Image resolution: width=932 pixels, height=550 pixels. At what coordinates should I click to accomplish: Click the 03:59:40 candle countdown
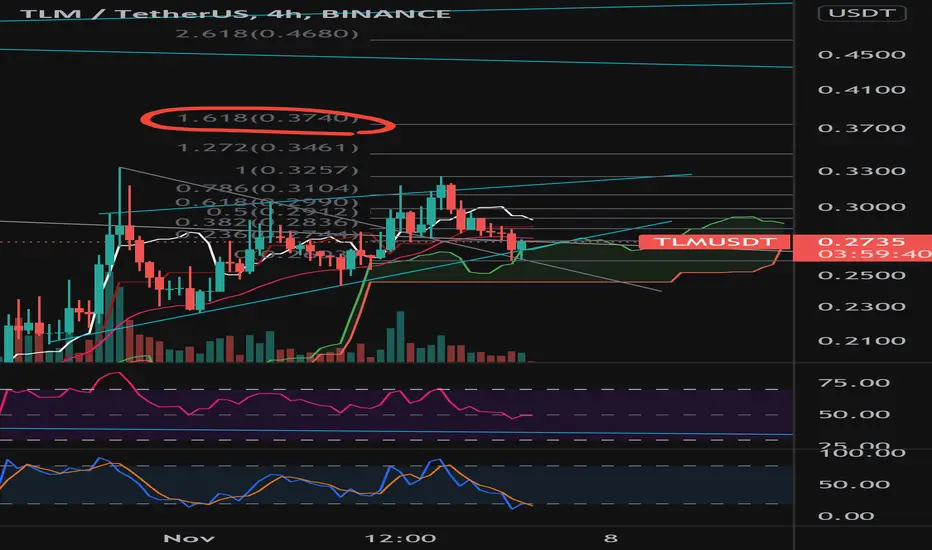875,254
